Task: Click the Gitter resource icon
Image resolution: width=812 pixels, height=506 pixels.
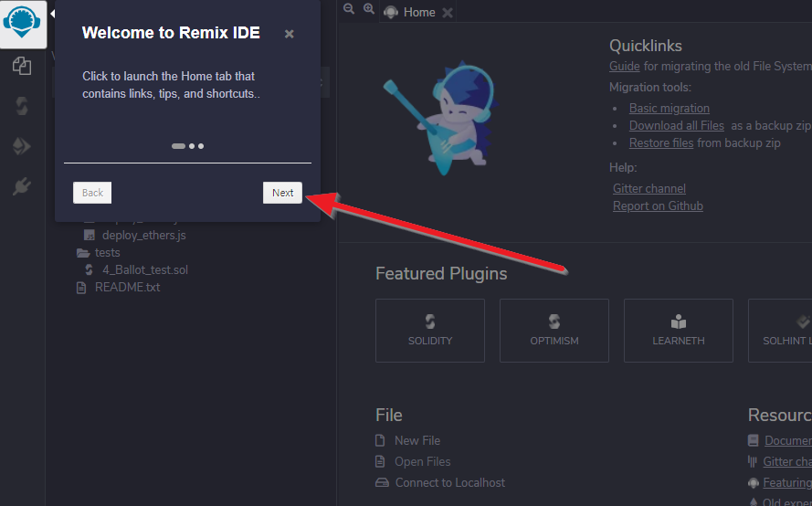Action: pos(753,461)
